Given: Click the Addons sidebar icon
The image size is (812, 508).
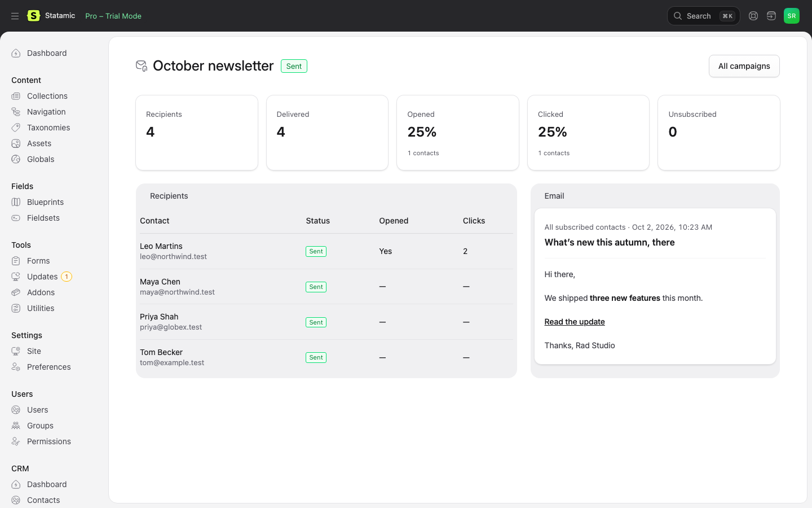Looking at the screenshot, I should coord(16,292).
